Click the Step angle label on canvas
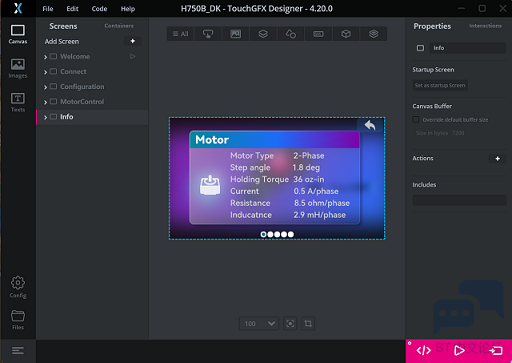Viewport: 512px width, 363px height. [x=250, y=168]
